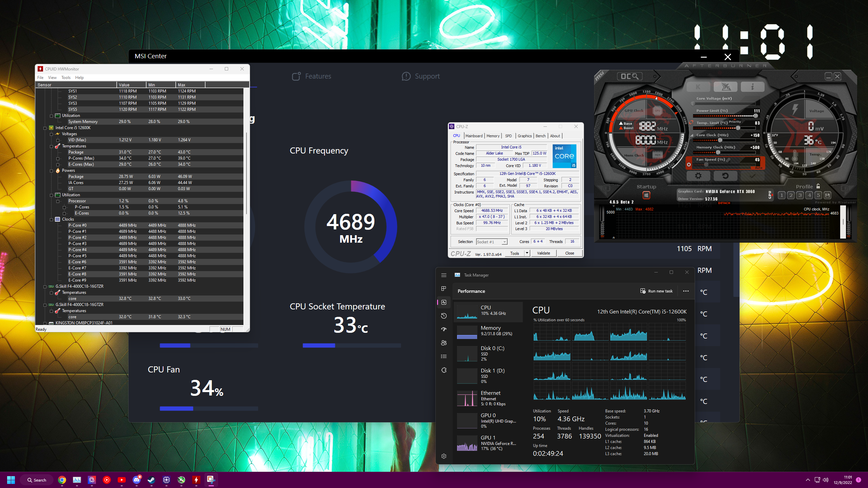Open Support tab in MSI Center
Viewport: 868px width, 488px height.
tap(421, 76)
